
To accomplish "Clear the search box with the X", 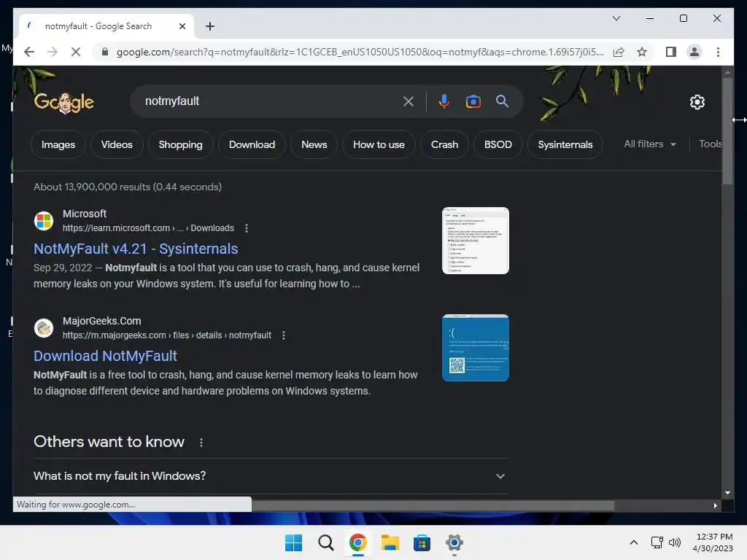I will [x=409, y=101].
